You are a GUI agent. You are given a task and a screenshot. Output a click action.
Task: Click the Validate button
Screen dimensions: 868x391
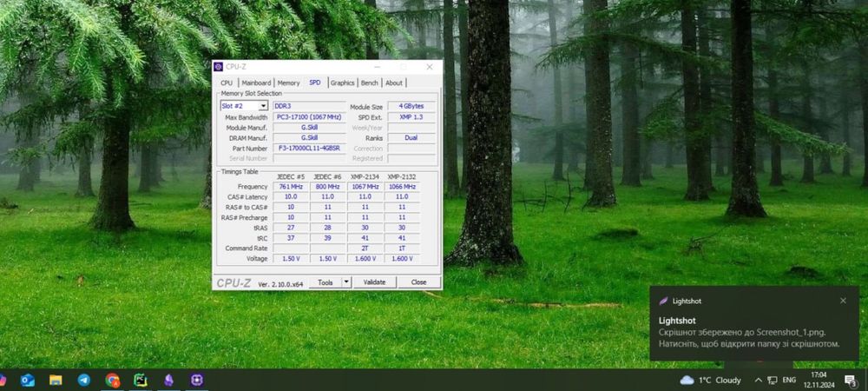[x=374, y=282]
